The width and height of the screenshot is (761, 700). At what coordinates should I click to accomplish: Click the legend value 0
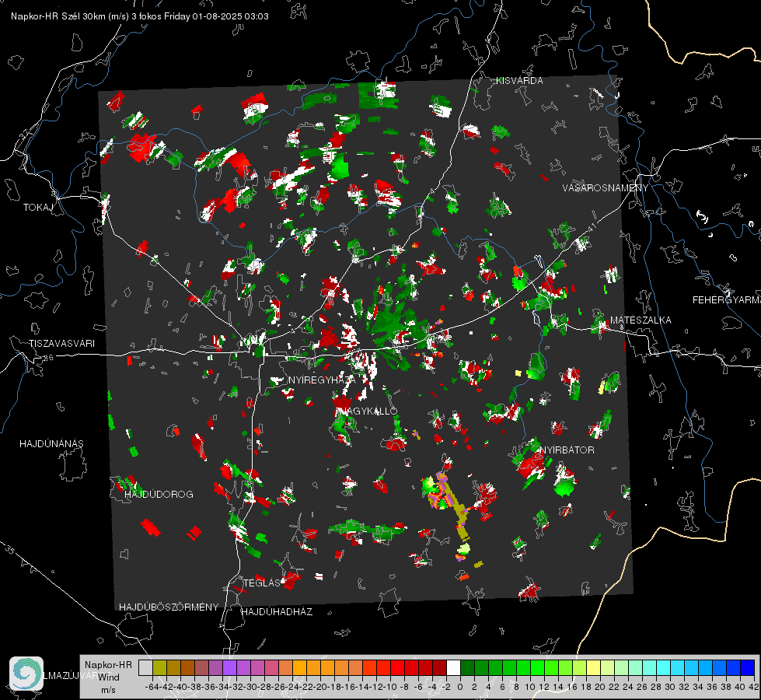coord(460,687)
